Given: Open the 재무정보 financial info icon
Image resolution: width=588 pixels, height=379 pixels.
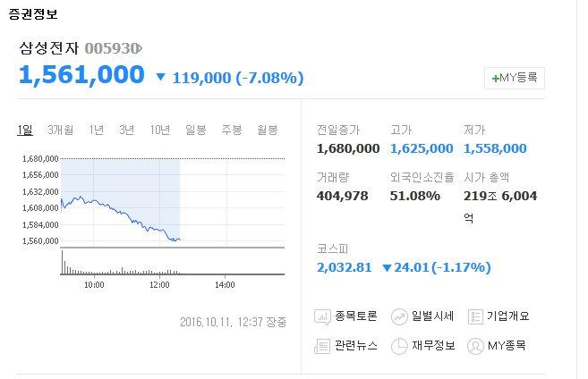Looking at the screenshot, I should [x=399, y=346].
